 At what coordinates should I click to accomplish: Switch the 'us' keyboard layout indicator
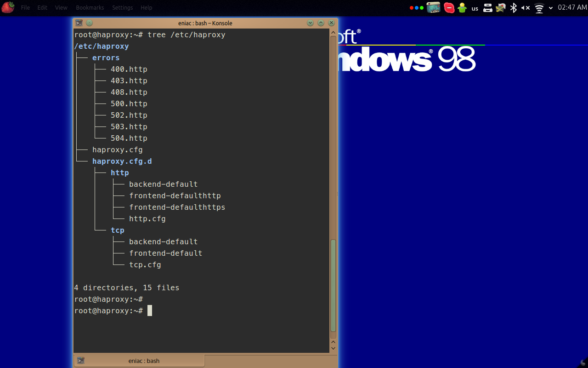pyautogui.click(x=475, y=8)
